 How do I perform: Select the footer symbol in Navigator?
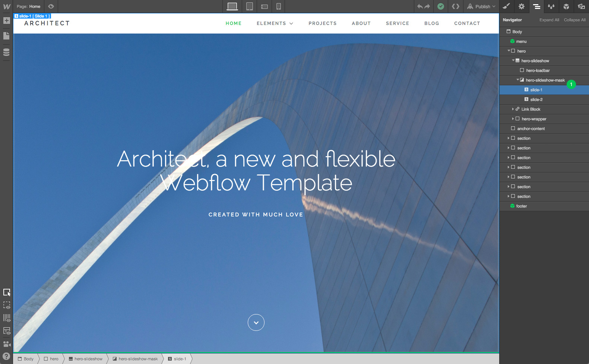pyautogui.click(x=544, y=206)
